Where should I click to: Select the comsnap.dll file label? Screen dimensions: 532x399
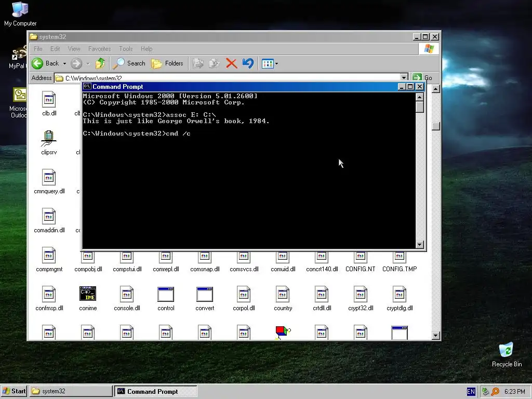pyautogui.click(x=205, y=269)
